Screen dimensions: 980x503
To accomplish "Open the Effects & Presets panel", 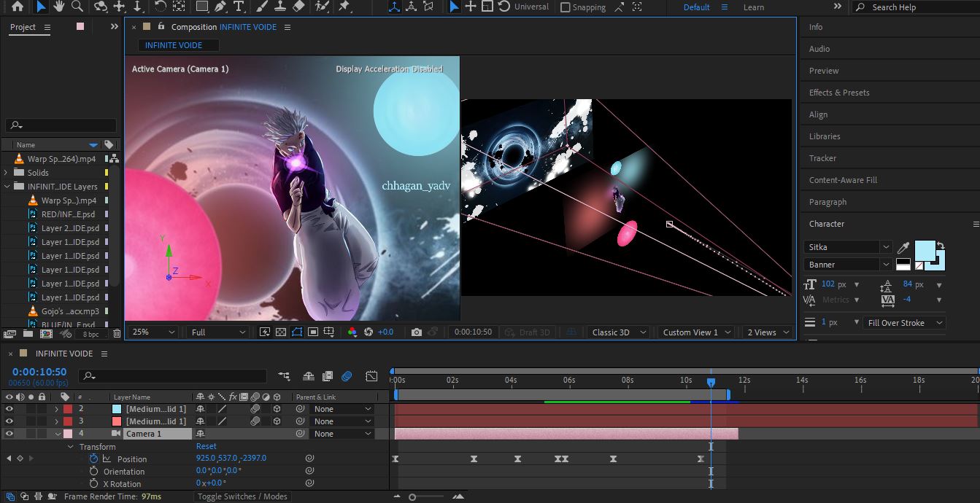I will (838, 93).
